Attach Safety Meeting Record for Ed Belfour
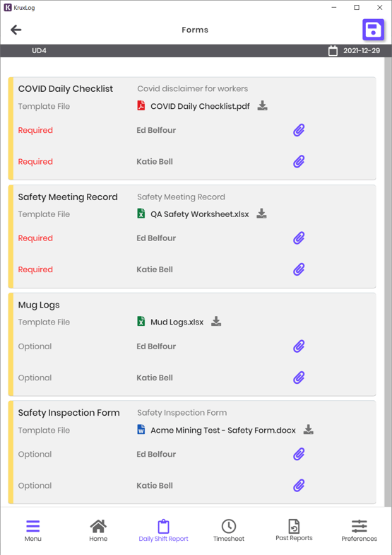Image resolution: width=392 pixels, height=555 pixels. coord(299,238)
